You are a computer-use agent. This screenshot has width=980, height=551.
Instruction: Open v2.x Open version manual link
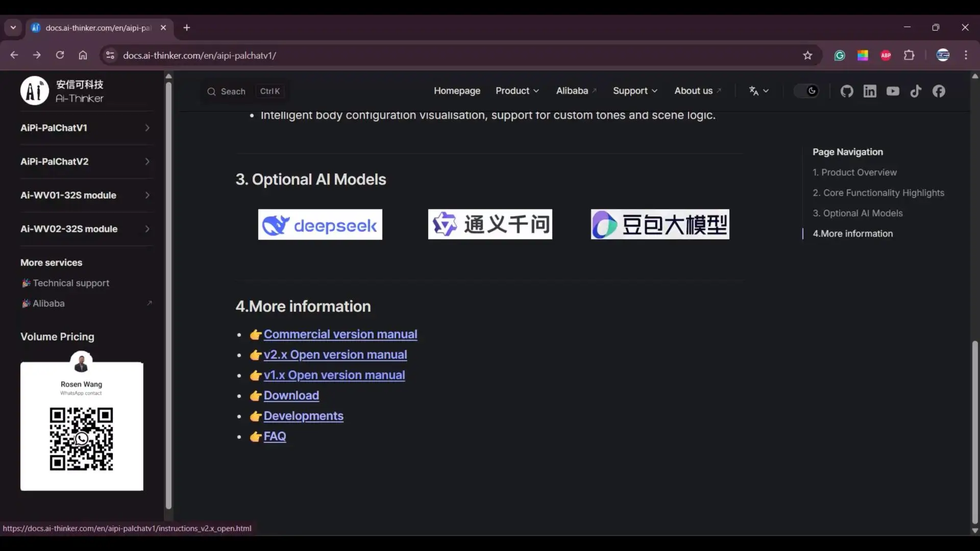click(335, 355)
